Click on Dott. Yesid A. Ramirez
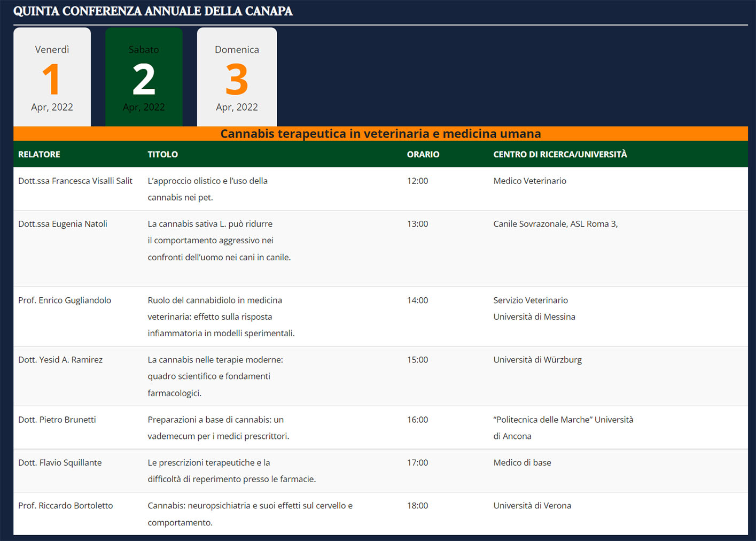756x541 pixels. click(x=60, y=360)
